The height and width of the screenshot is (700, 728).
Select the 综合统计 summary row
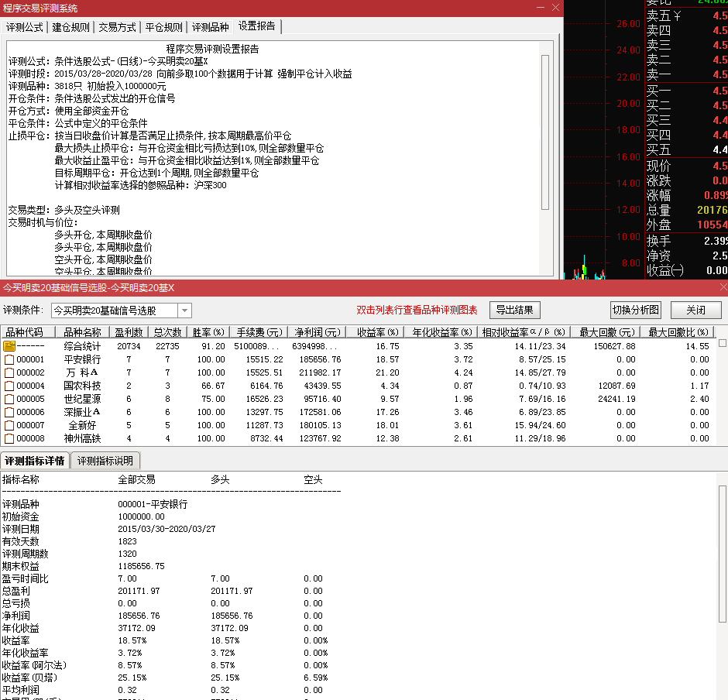point(358,346)
